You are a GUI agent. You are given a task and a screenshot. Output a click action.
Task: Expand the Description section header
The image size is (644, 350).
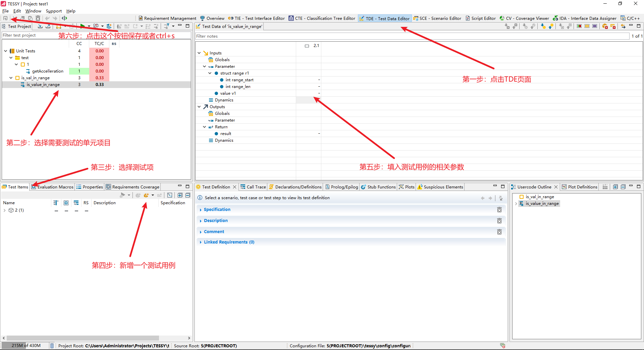(216, 221)
